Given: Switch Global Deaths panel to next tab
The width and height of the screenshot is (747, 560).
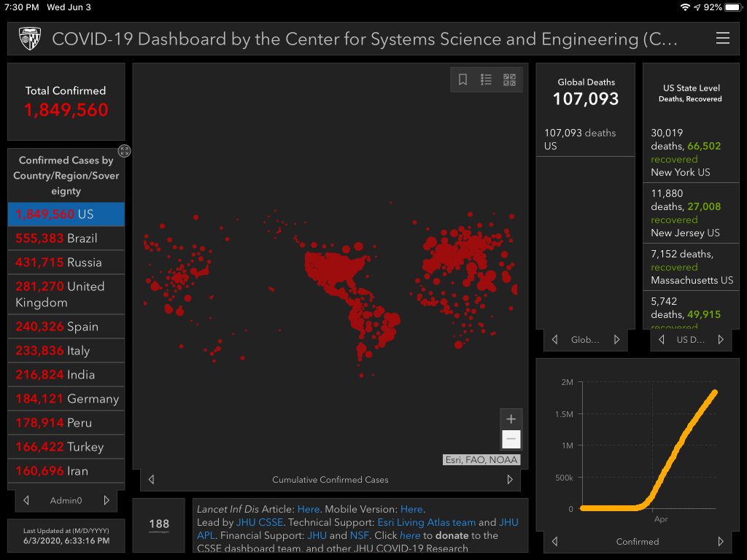Looking at the screenshot, I should [616, 339].
